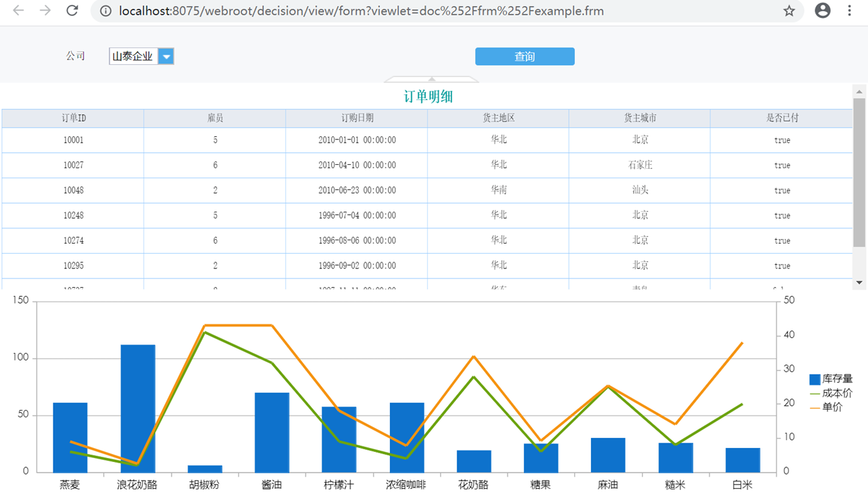Go forward in browser history
The height and width of the screenshot is (496, 868).
click(45, 11)
